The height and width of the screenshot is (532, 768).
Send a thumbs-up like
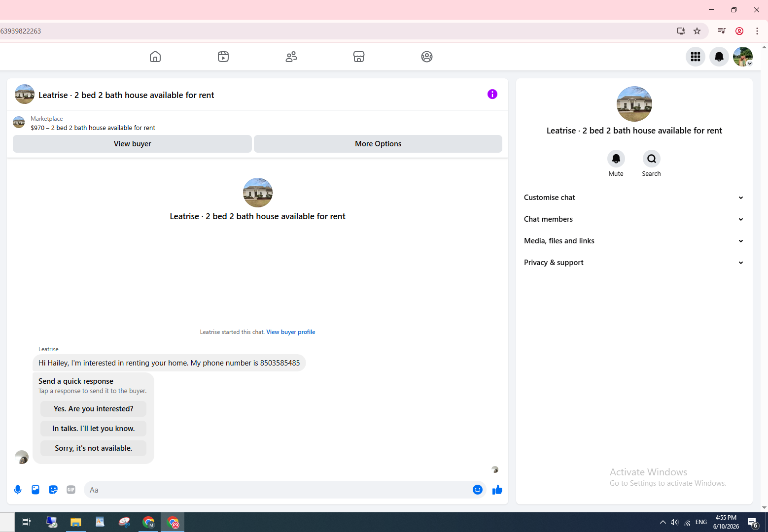pyautogui.click(x=497, y=490)
